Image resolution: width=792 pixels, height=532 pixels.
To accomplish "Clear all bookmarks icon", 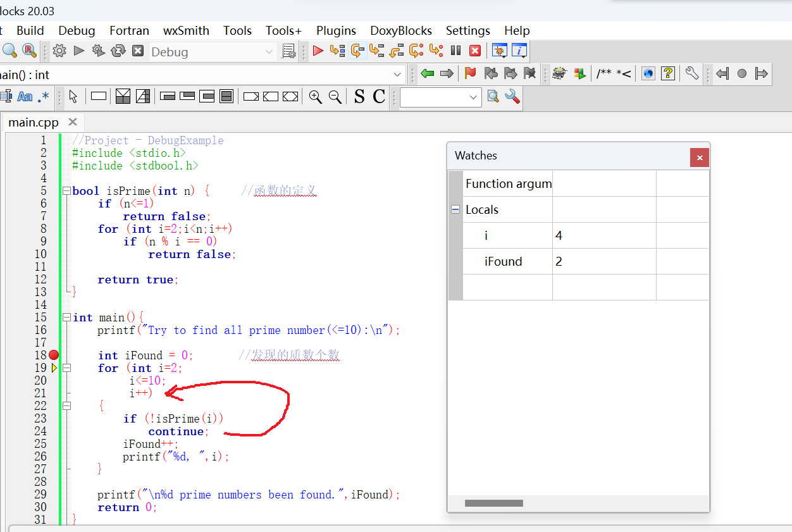I will [530, 73].
